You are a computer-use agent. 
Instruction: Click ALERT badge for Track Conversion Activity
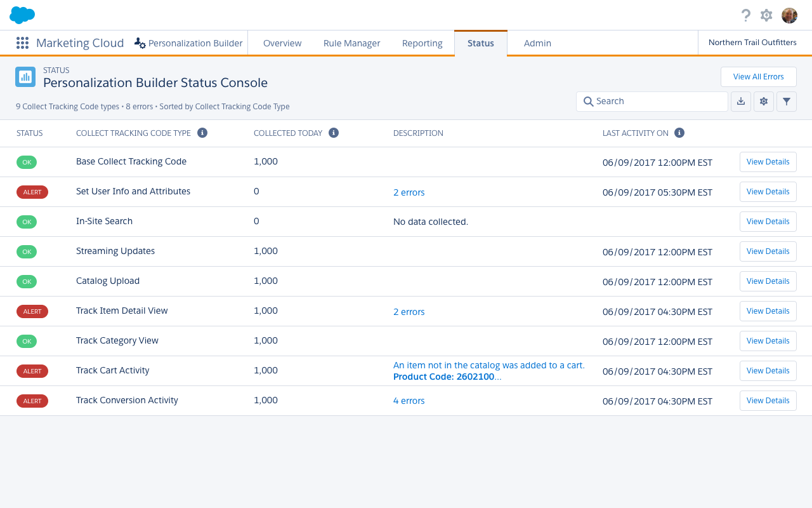[32, 401]
